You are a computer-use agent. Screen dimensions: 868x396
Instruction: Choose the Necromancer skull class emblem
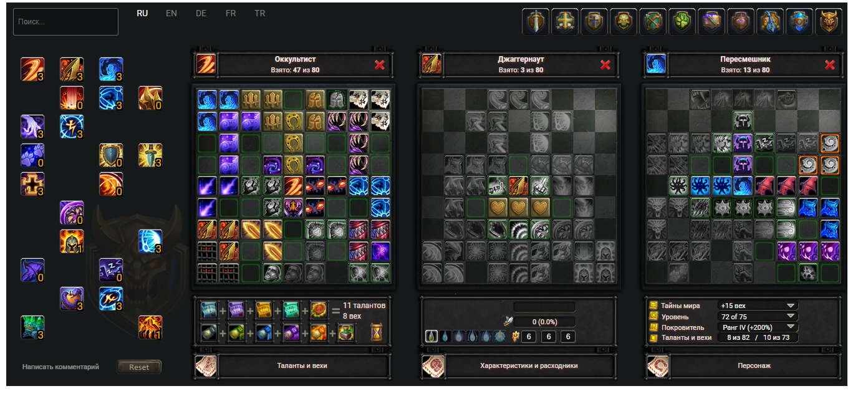(x=624, y=22)
